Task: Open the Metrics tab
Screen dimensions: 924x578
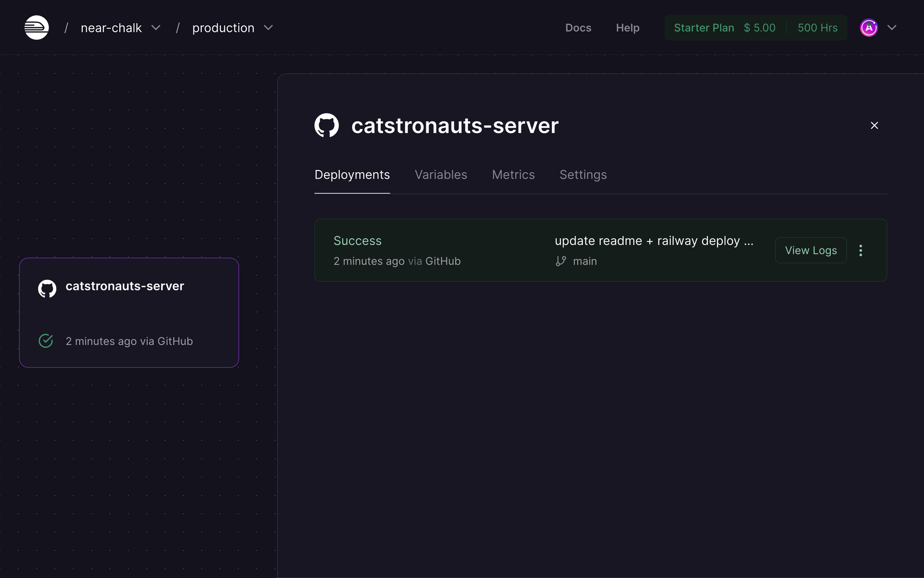Action: [x=513, y=174]
